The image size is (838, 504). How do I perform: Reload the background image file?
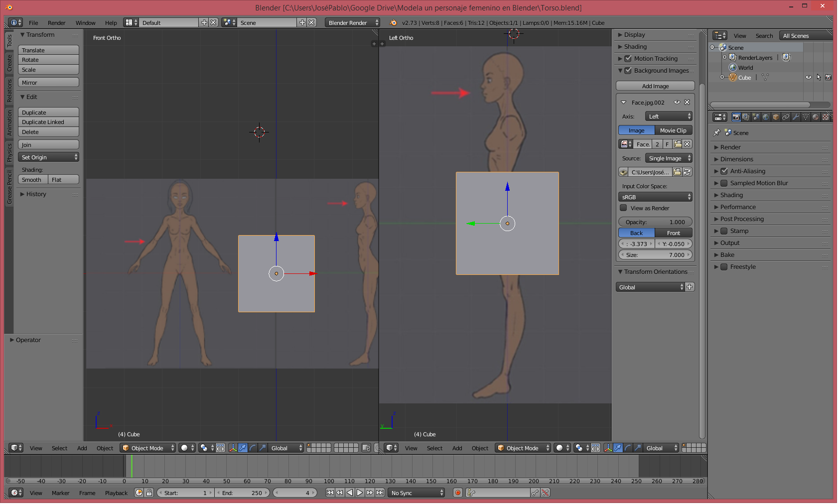pos(687,172)
